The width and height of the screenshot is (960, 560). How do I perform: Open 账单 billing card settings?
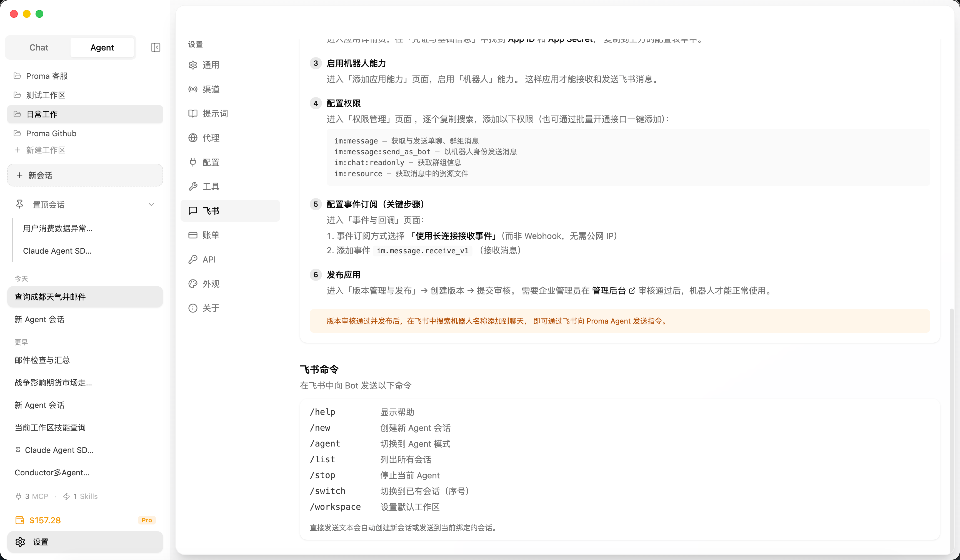(x=210, y=235)
